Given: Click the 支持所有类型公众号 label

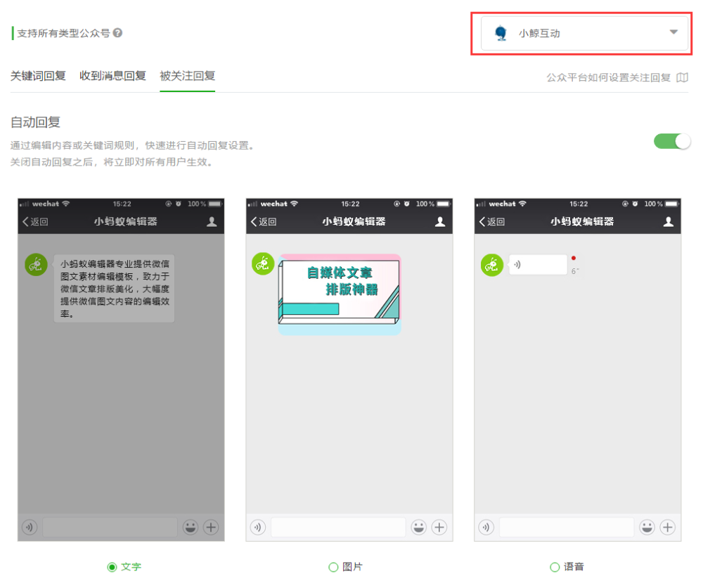Looking at the screenshot, I should pos(63,33).
